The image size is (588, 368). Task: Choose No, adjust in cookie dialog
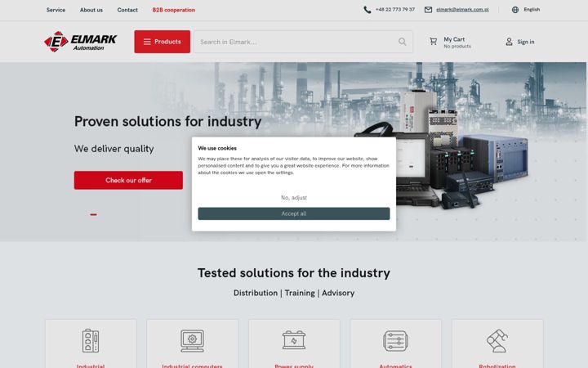tap(294, 198)
